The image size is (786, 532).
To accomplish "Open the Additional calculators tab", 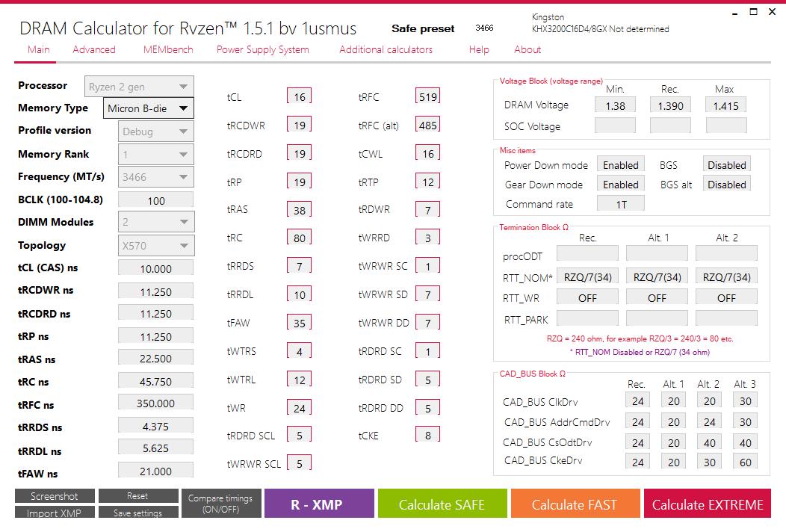I will [386, 49].
